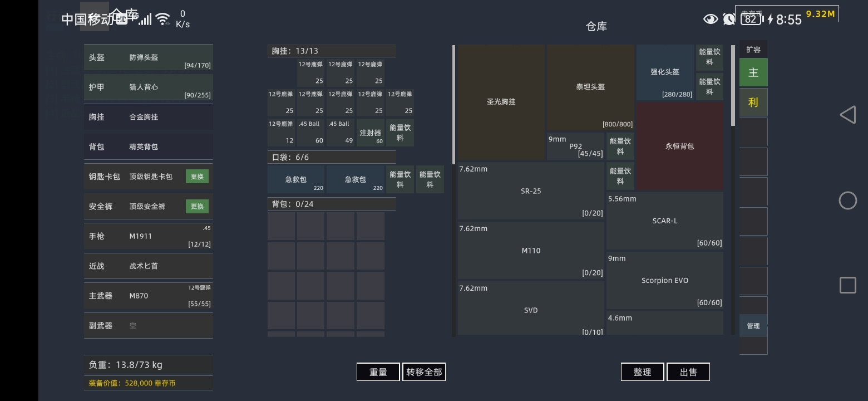Viewport: 868px width, 401px height.
Task: Tap the 重量 button
Action: coord(378,372)
